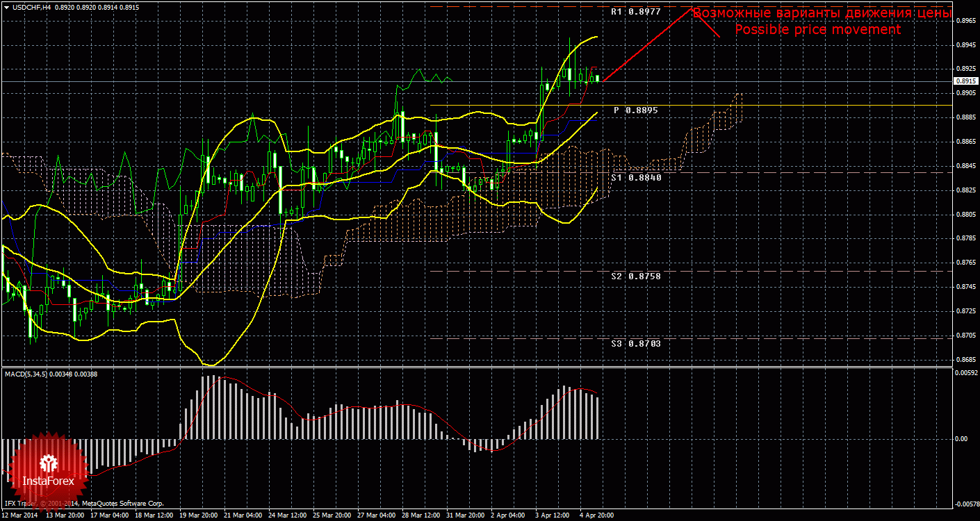Select the R1 0.8977 resistance label
The image size is (980, 521).
click(x=635, y=12)
